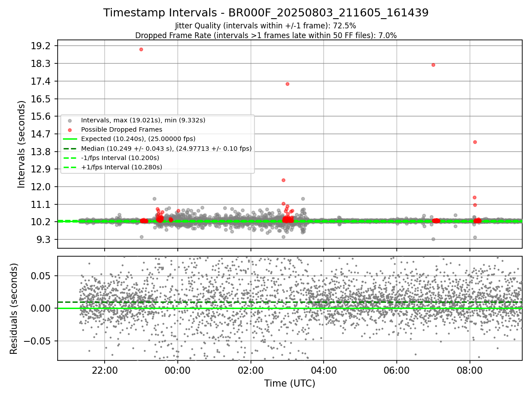Click the gray dot marker beside the 'Intervals' legend entry
The image size is (532, 399).
[70, 121]
